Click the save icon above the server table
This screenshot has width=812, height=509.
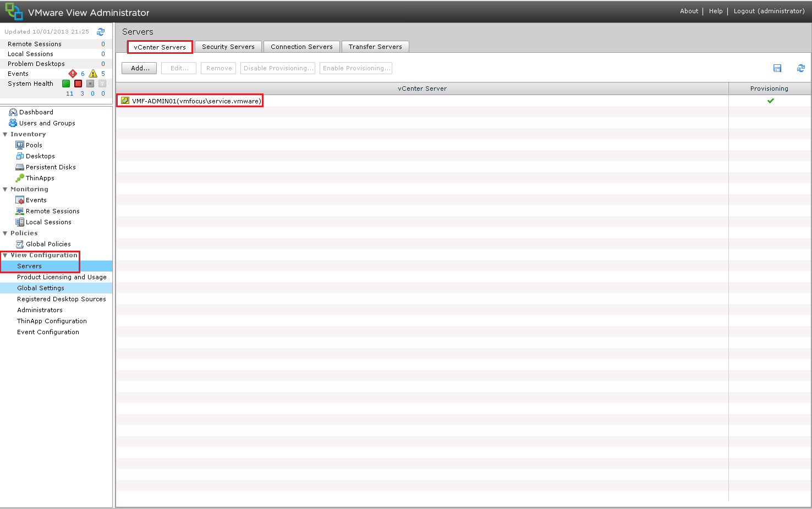[777, 68]
